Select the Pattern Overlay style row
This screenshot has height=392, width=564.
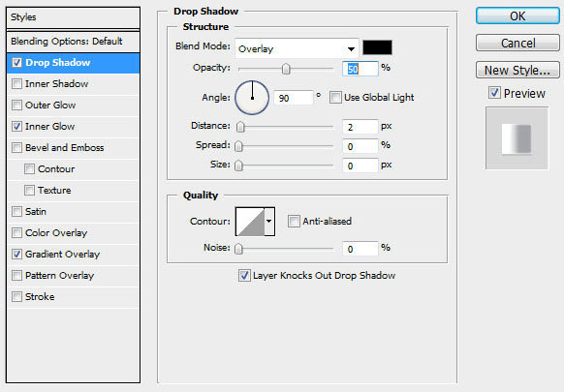(x=73, y=276)
